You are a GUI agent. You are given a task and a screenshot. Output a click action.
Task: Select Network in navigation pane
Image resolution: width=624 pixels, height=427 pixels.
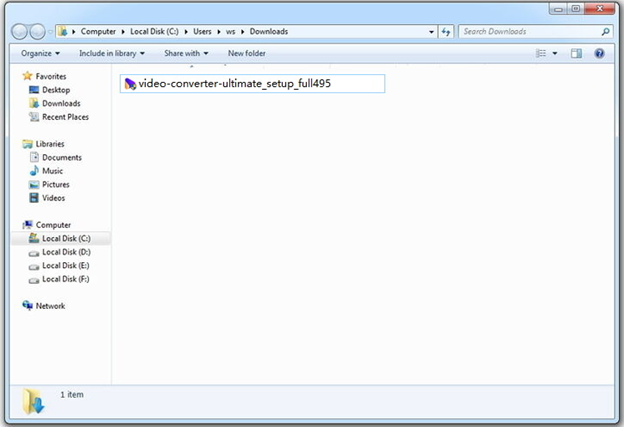click(51, 306)
